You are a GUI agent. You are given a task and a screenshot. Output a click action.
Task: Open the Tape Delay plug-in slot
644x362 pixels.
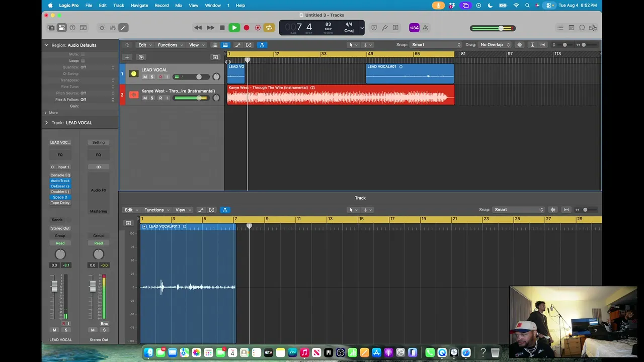pyautogui.click(x=60, y=203)
